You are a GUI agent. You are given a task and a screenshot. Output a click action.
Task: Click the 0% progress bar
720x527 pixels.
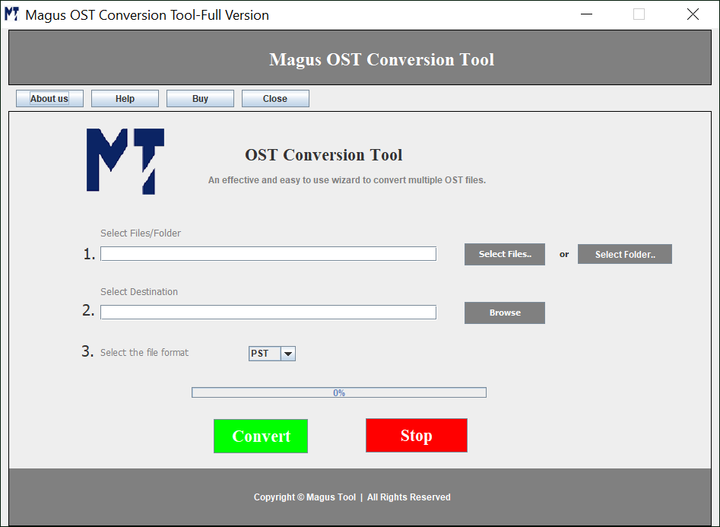pyautogui.click(x=339, y=393)
